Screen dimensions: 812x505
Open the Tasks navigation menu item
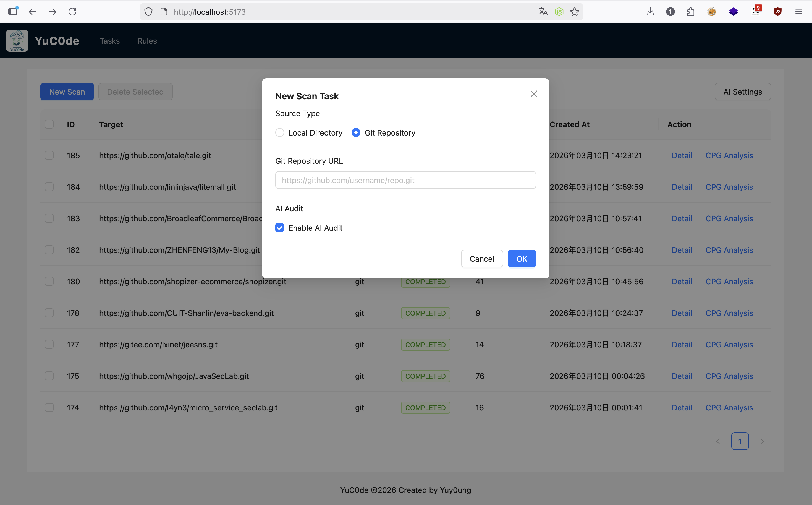(x=109, y=41)
